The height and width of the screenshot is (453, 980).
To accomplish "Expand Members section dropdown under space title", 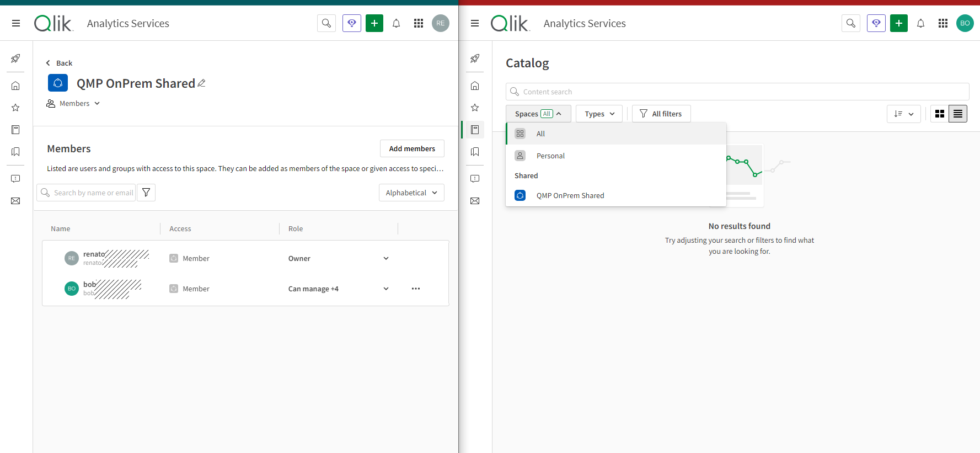I will coord(73,103).
